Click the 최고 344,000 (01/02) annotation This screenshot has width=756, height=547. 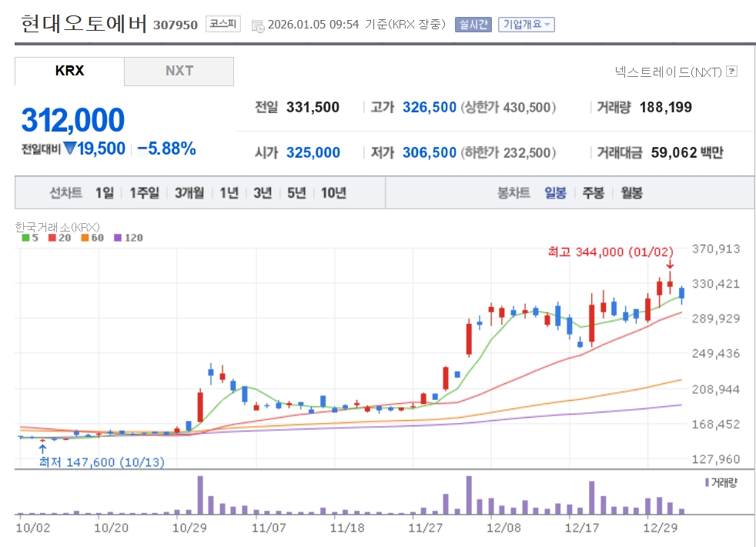click(610, 252)
